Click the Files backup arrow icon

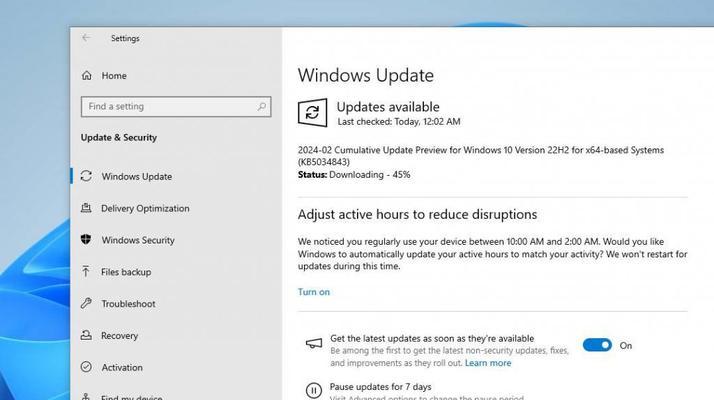pyautogui.click(x=86, y=272)
